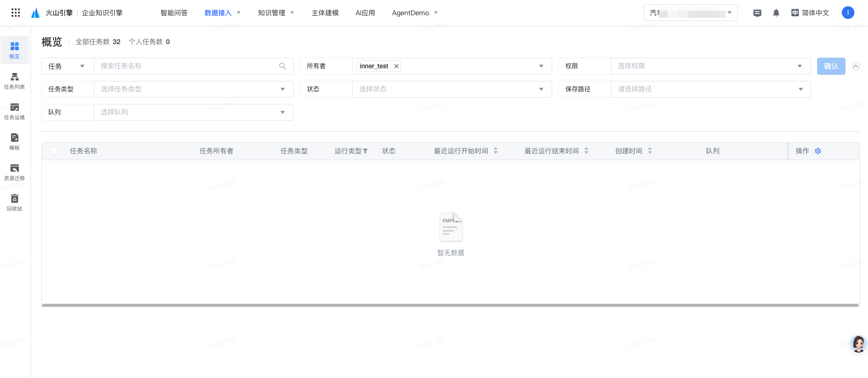Go to AI应用
The width and height of the screenshot is (868, 378).
tap(365, 13)
